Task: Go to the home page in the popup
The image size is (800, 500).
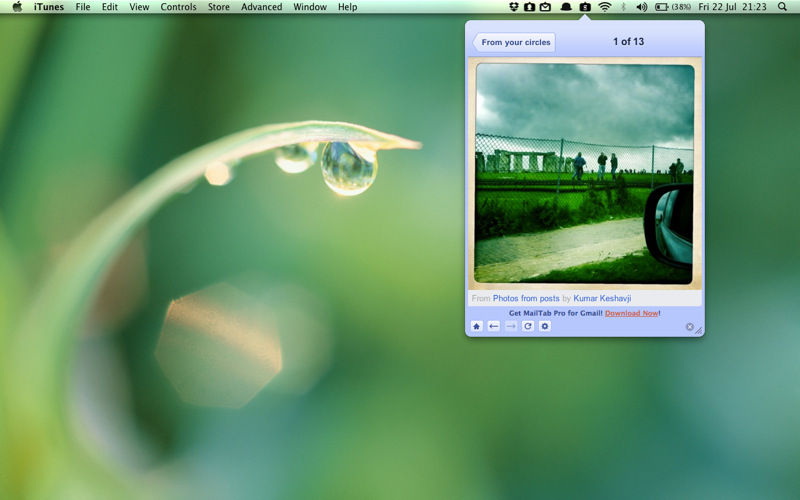Action: click(x=477, y=326)
